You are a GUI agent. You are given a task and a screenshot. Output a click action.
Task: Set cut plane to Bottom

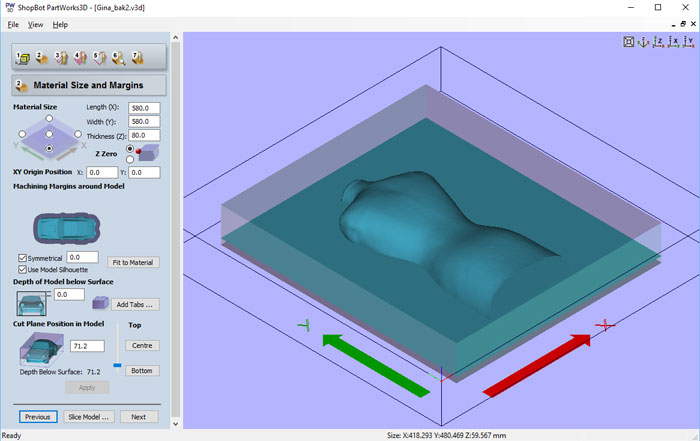click(142, 370)
